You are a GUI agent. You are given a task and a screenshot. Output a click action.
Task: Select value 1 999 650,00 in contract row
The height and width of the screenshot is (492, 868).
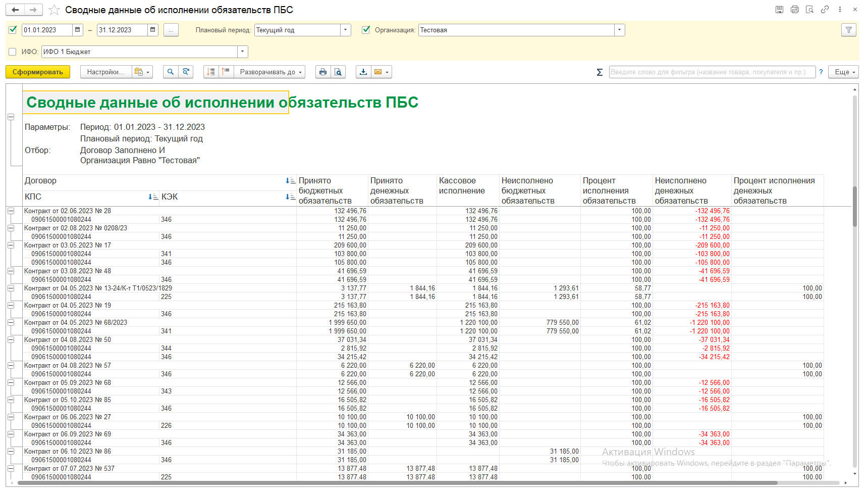click(x=348, y=323)
